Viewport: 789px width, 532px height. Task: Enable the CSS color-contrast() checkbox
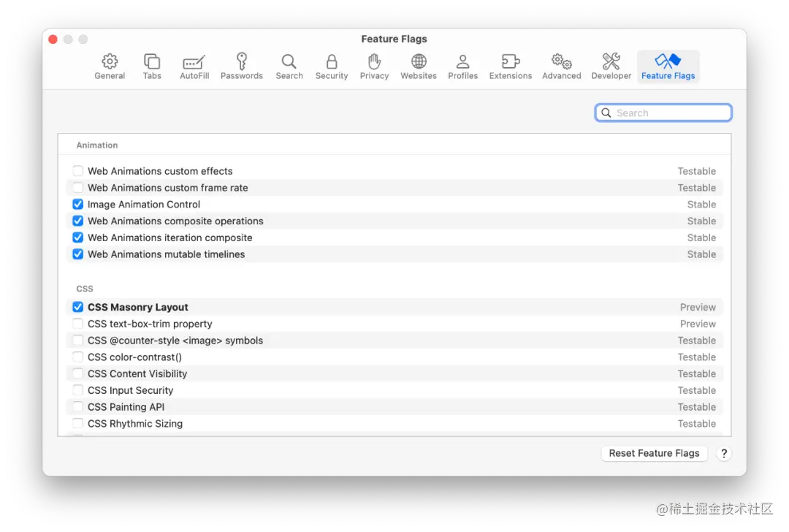(78, 357)
